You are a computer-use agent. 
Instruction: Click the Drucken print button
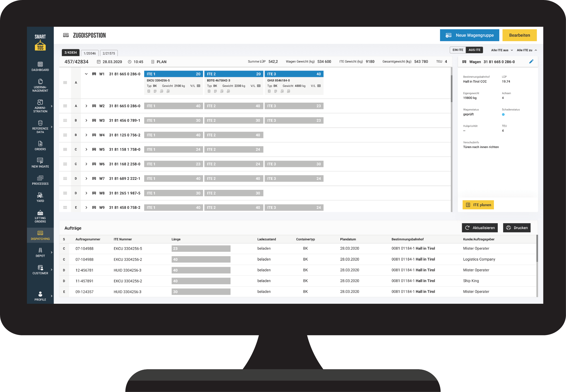tap(517, 228)
